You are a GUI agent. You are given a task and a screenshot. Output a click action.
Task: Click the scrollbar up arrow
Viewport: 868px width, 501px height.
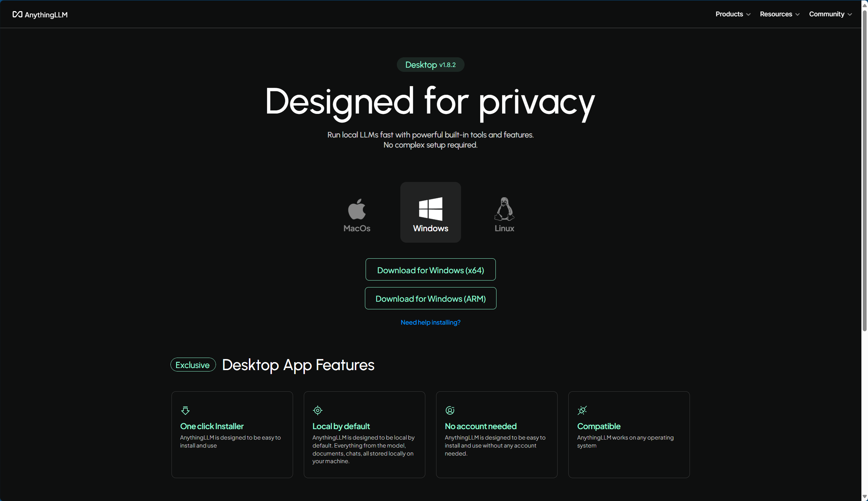(x=865, y=5)
